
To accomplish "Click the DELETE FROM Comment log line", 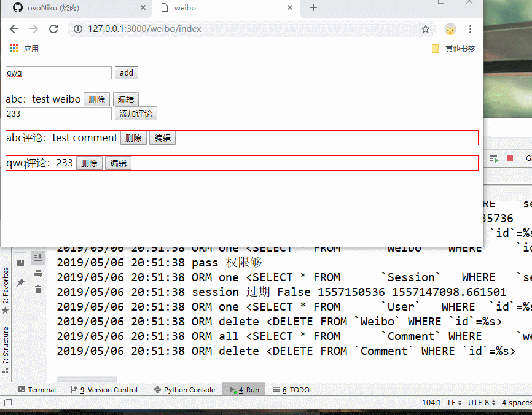I will click(x=286, y=351).
